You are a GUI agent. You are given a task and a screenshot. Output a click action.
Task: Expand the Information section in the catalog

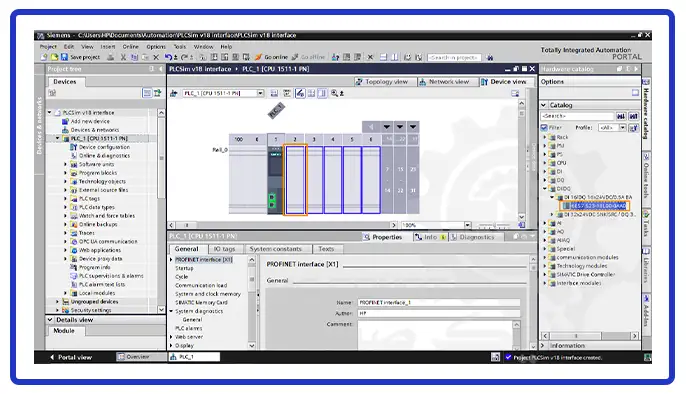[543, 345]
